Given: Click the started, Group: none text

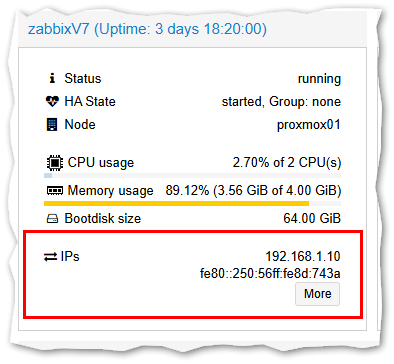Looking at the screenshot, I should [x=281, y=102].
